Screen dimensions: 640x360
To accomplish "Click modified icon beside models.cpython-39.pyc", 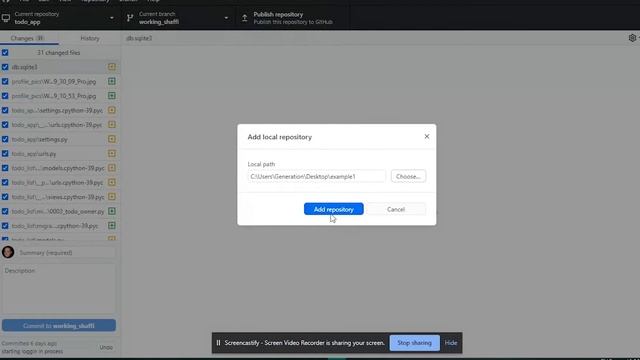I will tap(111, 168).
